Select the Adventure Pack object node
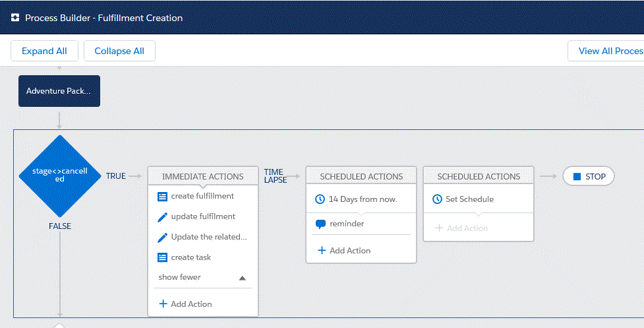 (x=59, y=91)
